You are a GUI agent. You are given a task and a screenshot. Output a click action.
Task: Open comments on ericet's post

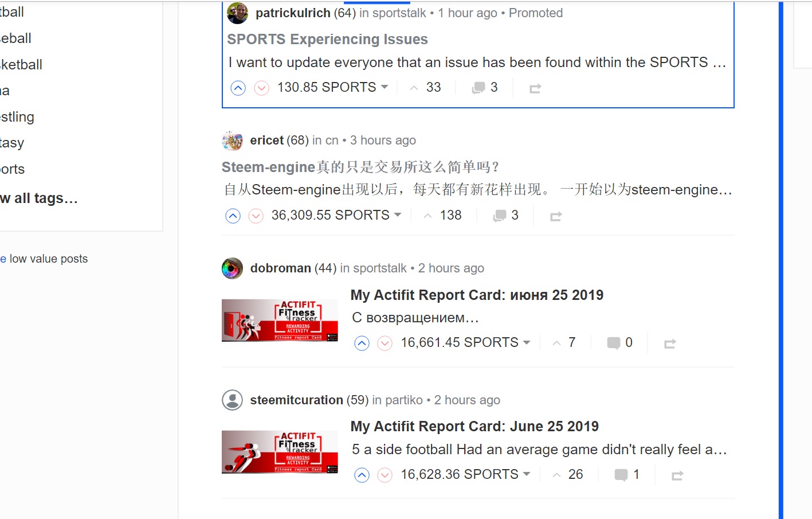click(x=505, y=215)
